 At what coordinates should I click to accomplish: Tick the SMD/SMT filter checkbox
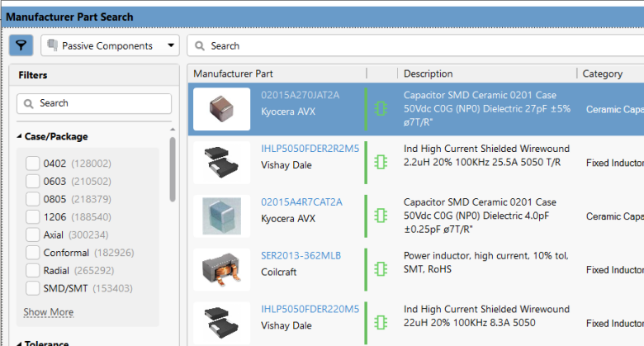[x=32, y=288]
